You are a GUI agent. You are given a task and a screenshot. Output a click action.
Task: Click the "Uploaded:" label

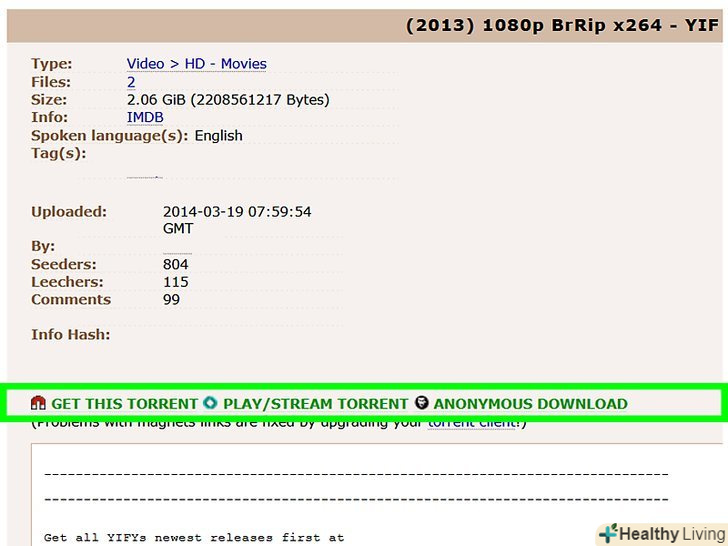coord(69,212)
